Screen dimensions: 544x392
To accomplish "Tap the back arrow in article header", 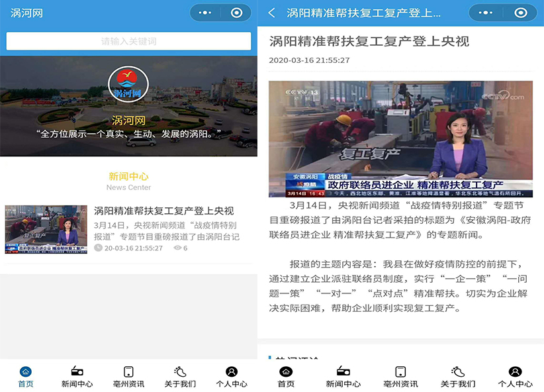I will tap(271, 13).
